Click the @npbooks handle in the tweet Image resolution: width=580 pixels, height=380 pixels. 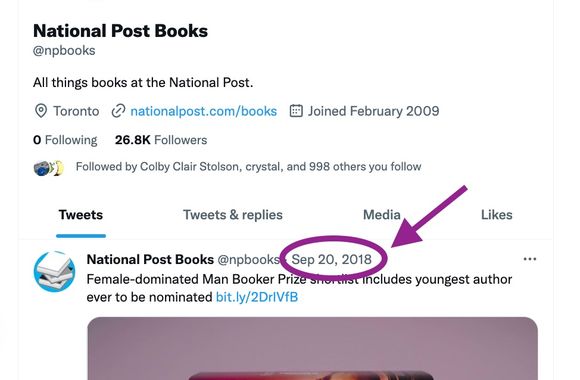tap(248, 259)
